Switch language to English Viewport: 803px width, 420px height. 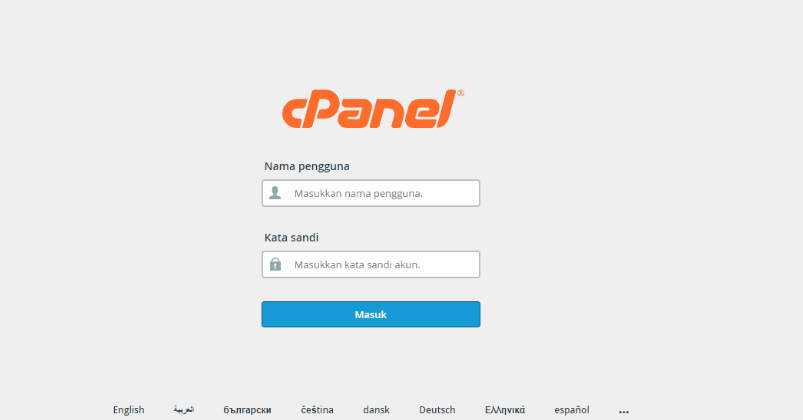129,410
